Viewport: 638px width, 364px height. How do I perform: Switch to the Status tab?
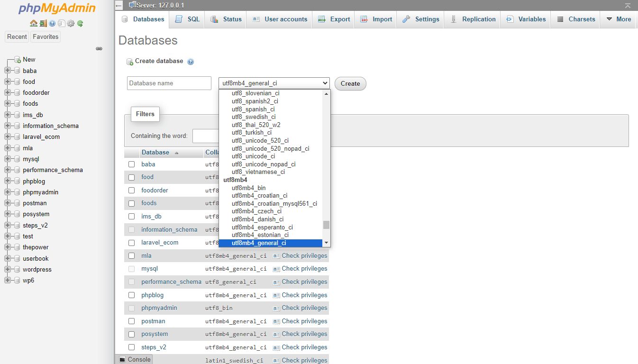[226, 19]
